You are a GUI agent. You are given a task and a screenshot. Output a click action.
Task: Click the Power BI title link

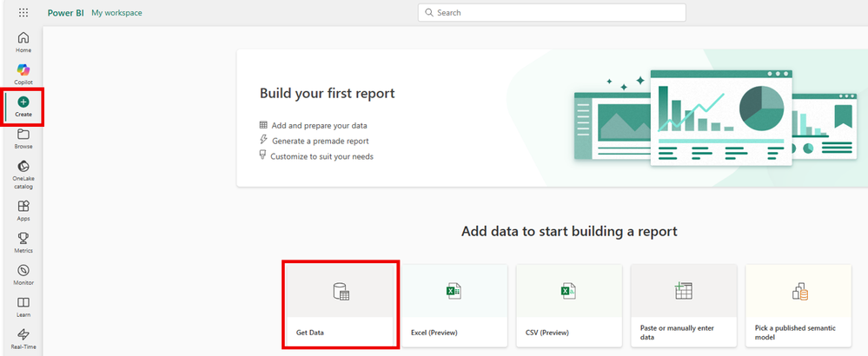click(x=65, y=13)
